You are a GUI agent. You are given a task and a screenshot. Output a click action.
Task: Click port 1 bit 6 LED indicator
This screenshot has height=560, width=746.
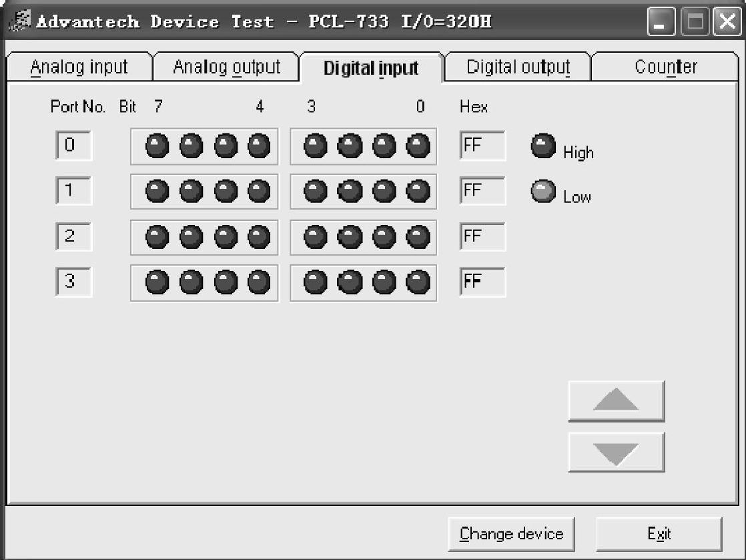192,192
